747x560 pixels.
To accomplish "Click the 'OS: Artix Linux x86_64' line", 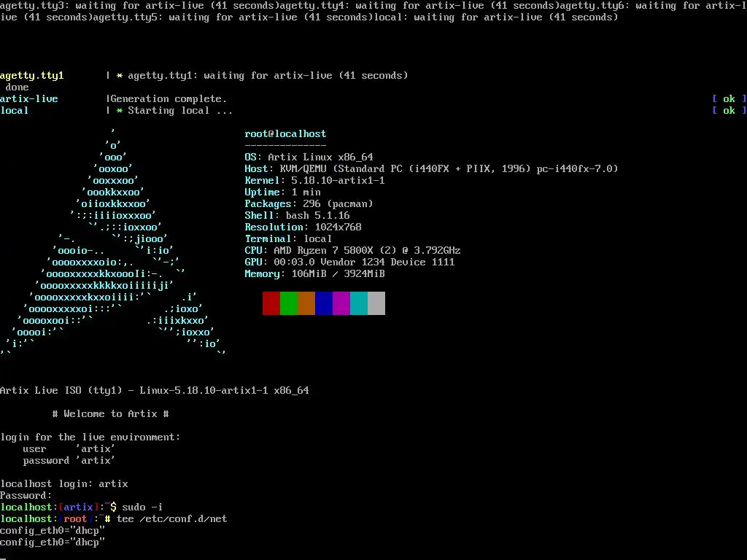I will [x=309, y=157].
